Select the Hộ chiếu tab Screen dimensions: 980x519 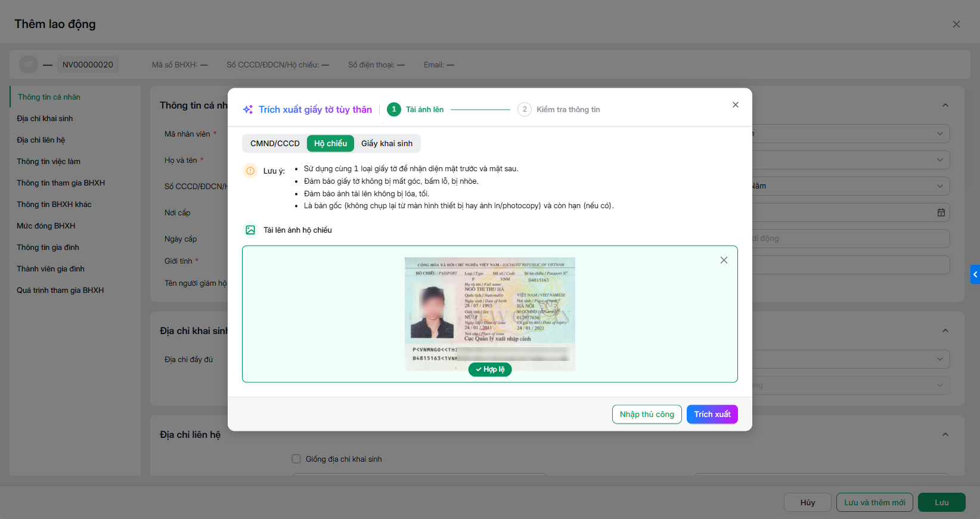coord(331,143)
